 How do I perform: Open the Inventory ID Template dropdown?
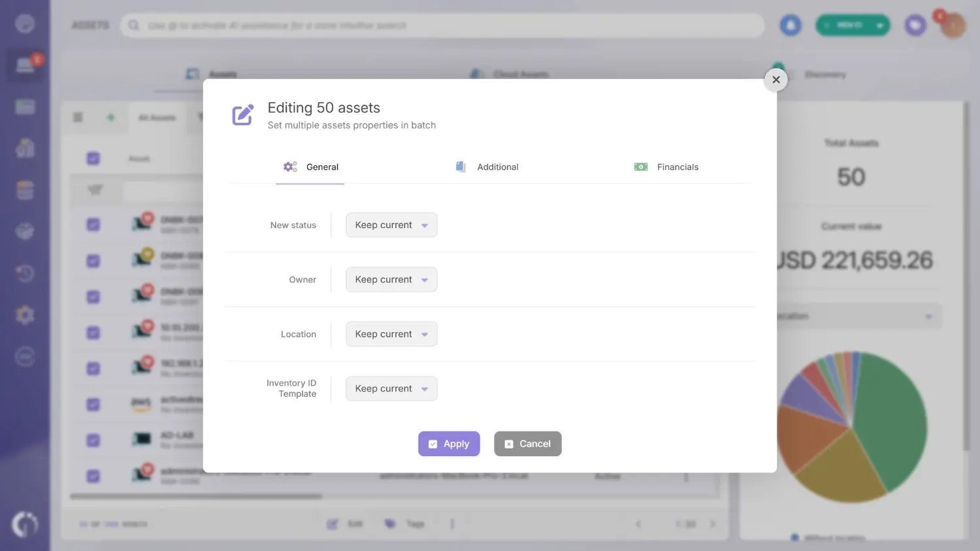pos(391,388)
